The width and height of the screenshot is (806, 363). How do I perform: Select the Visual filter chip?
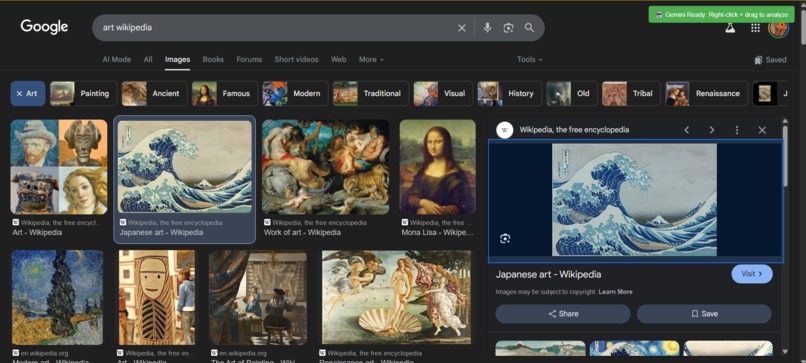(x=443, y=94)
